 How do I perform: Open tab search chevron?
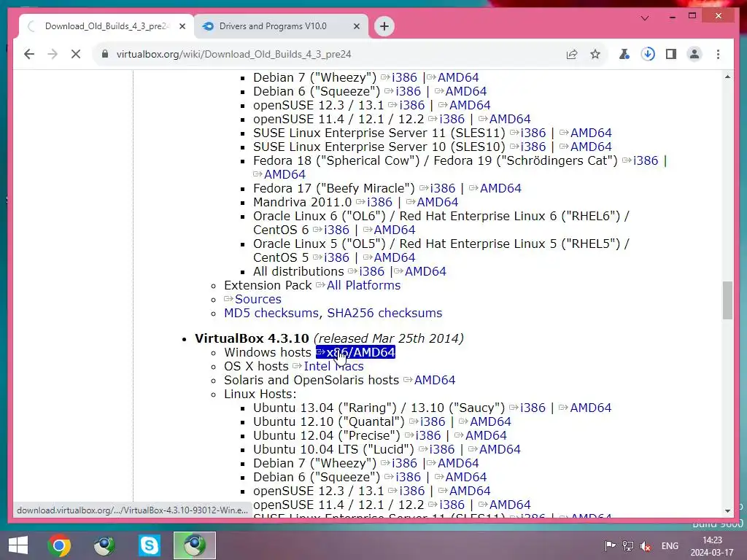click(x=645, y=17)
